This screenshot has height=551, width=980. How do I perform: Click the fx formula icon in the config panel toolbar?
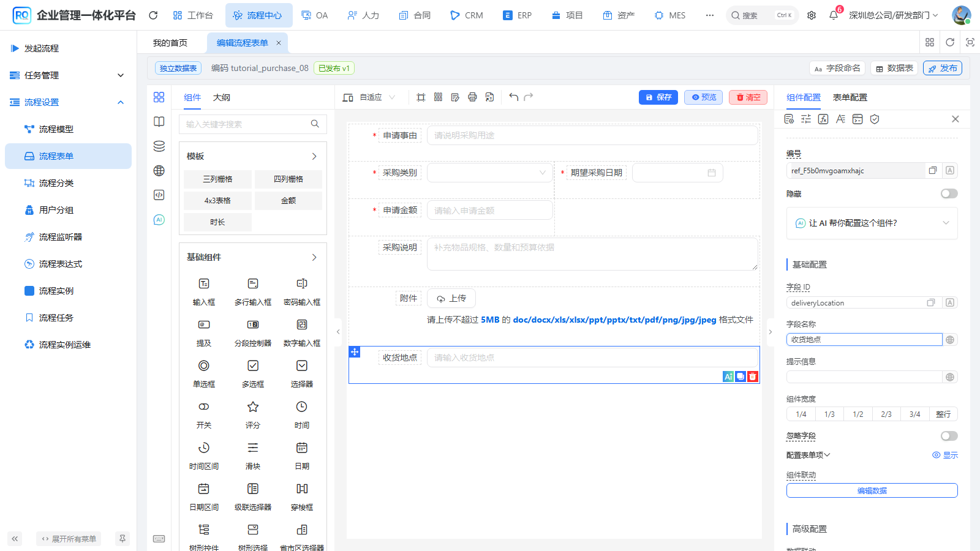coord(823,119)
